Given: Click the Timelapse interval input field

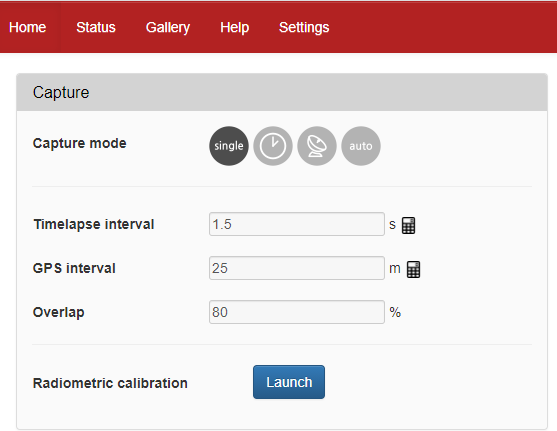Looking at the screenshot, I should coord(297,224).
